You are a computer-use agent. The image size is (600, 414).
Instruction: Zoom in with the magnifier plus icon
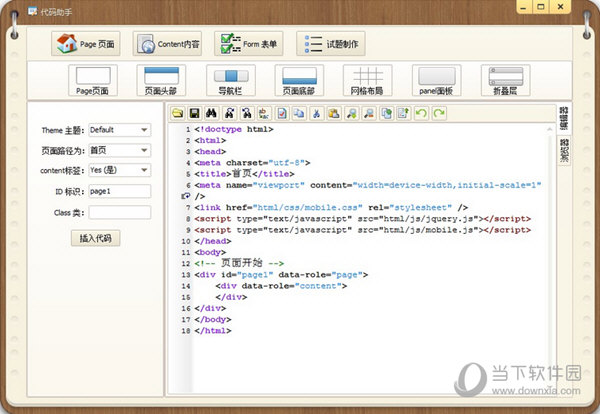click(x=352, y=113)
